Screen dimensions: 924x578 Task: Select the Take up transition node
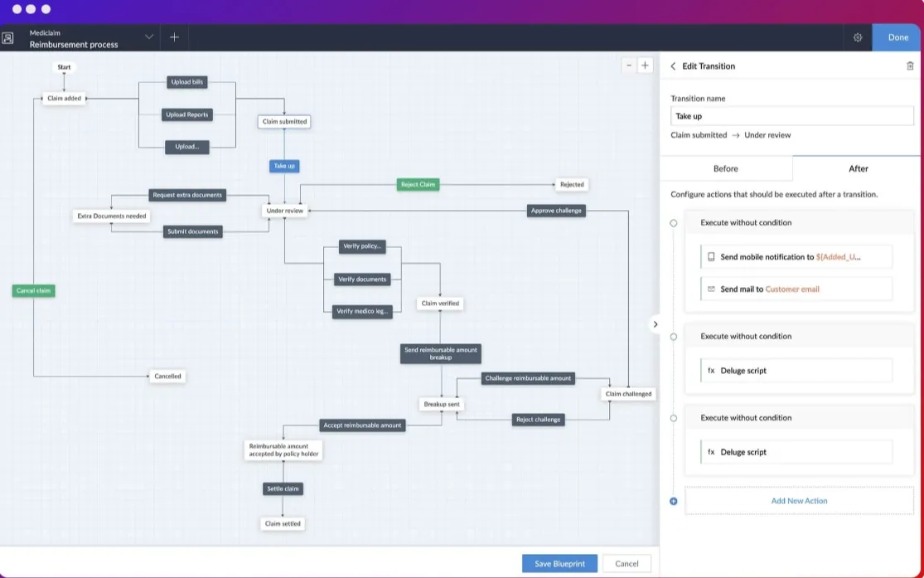point(284,167)
